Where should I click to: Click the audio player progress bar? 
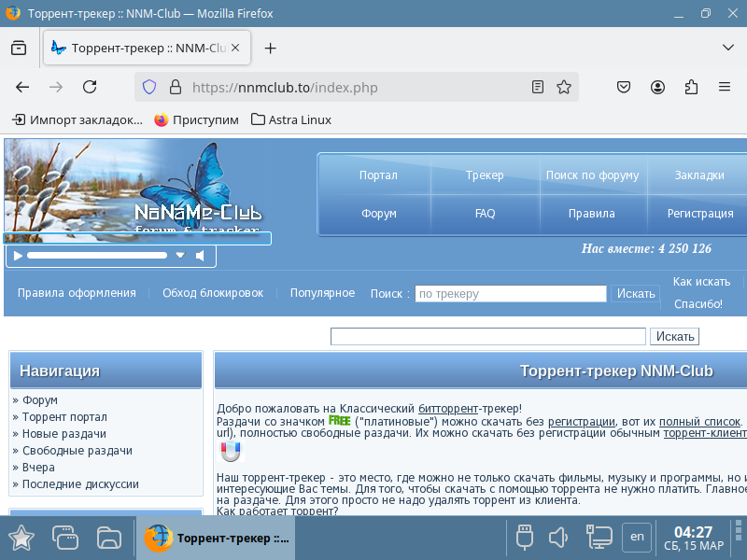click(x=97, y=256)
